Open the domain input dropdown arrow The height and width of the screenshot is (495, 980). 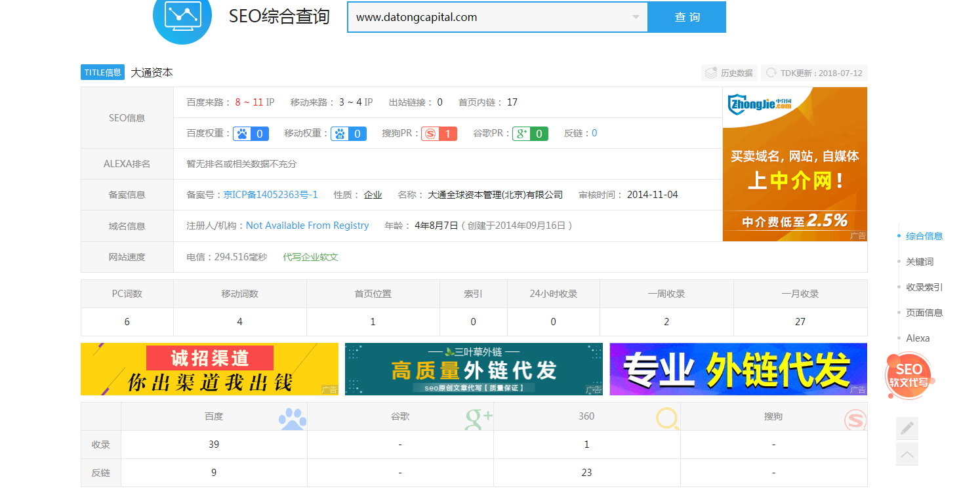click(636, 17)
